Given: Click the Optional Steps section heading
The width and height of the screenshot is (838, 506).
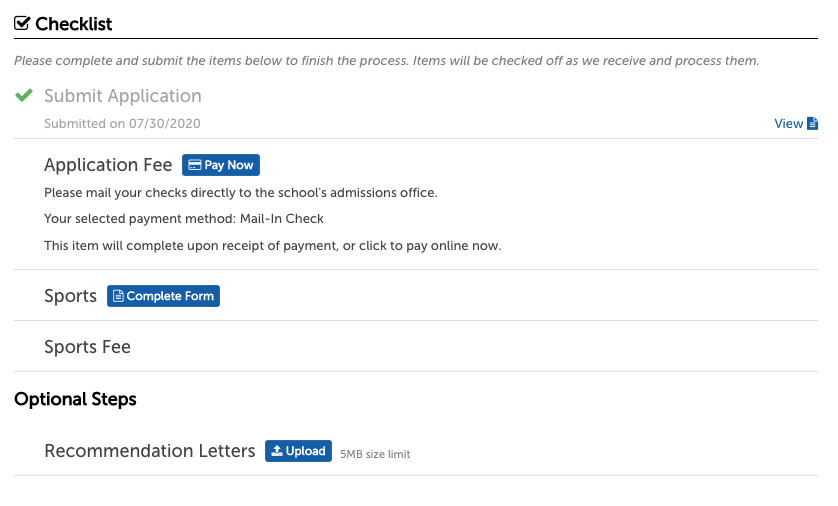Looking at the screenshot, I should pyautogui.click(x=75, y=399).
